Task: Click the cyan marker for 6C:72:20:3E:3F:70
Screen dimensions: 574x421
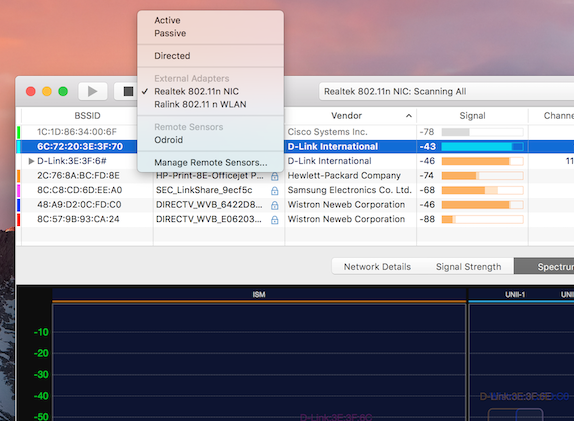Action: coord(19,146)
